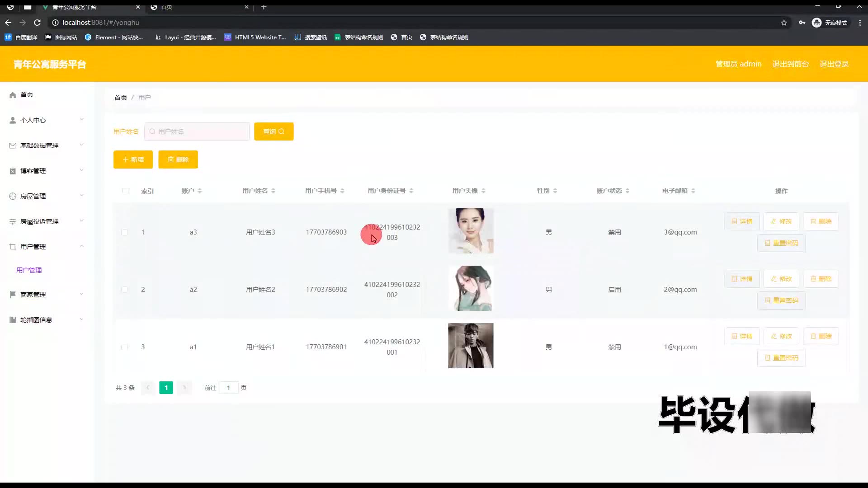Click the browser reload icon

pyautogui.click(x=38, y=23)
